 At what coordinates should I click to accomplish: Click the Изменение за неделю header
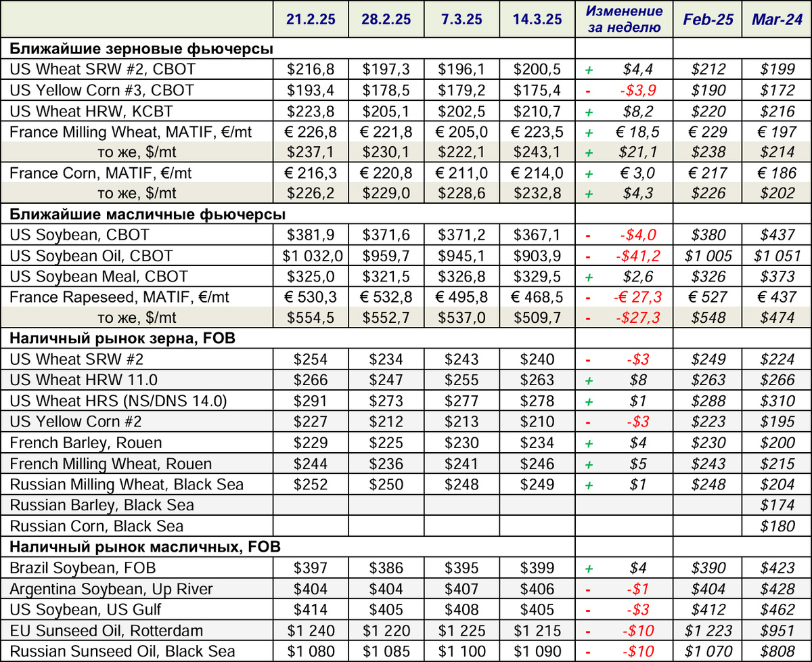pos(624,19)
